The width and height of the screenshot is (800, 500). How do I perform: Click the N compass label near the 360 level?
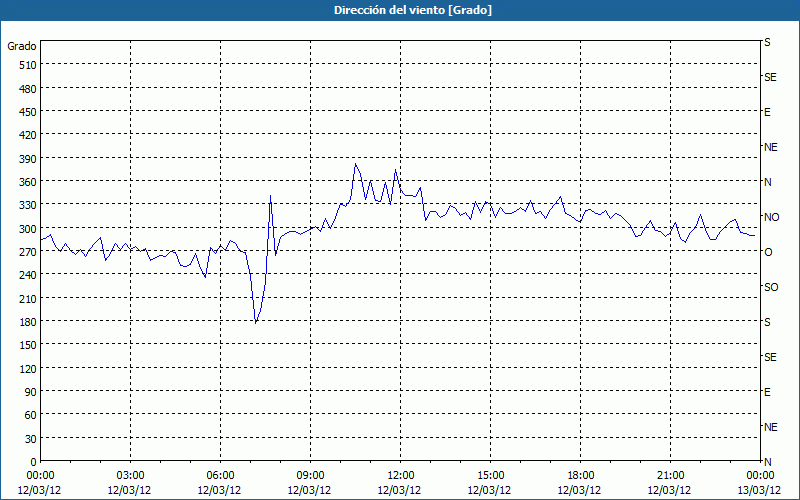tap(767, 182)
